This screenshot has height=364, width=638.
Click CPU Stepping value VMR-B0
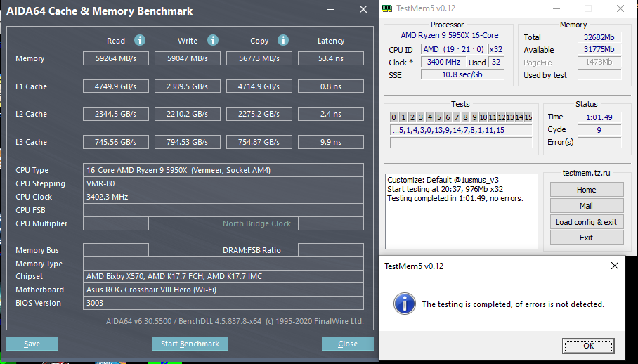223,183
